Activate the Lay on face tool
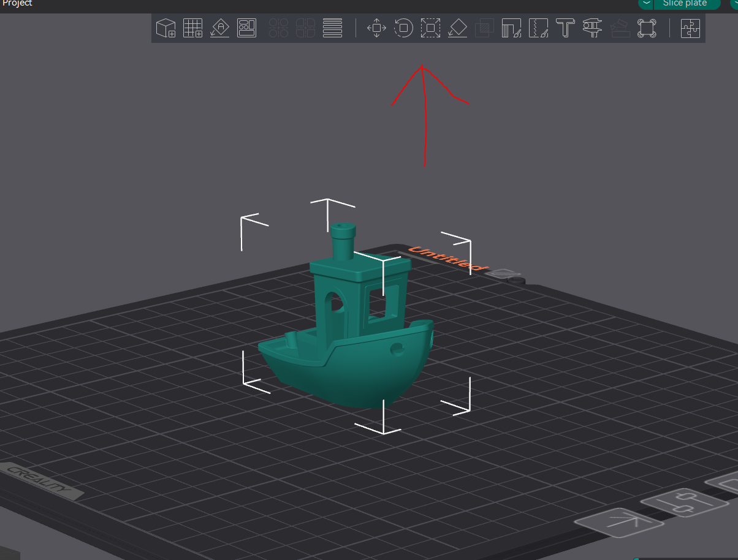Viewport: 738px width, 560px height. coord(457,28)
